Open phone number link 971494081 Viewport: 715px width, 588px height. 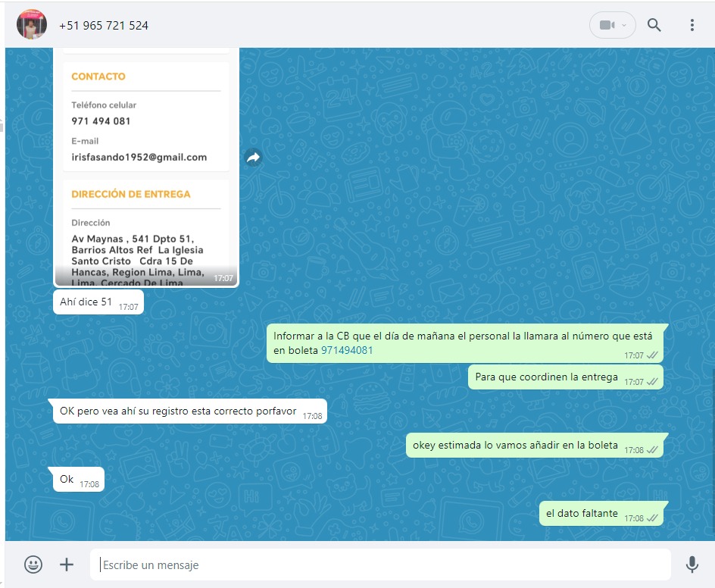click(x=347, y=350)
